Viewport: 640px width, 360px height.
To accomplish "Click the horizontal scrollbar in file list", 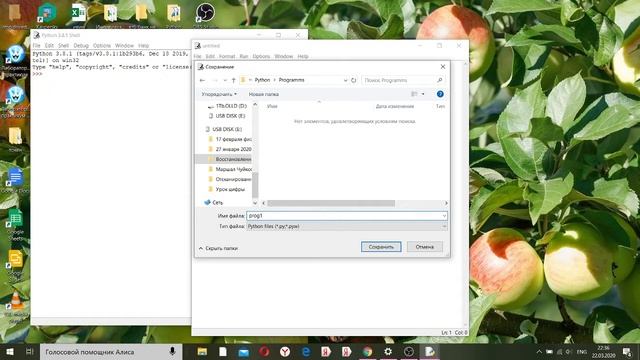I will pos(331,203).
